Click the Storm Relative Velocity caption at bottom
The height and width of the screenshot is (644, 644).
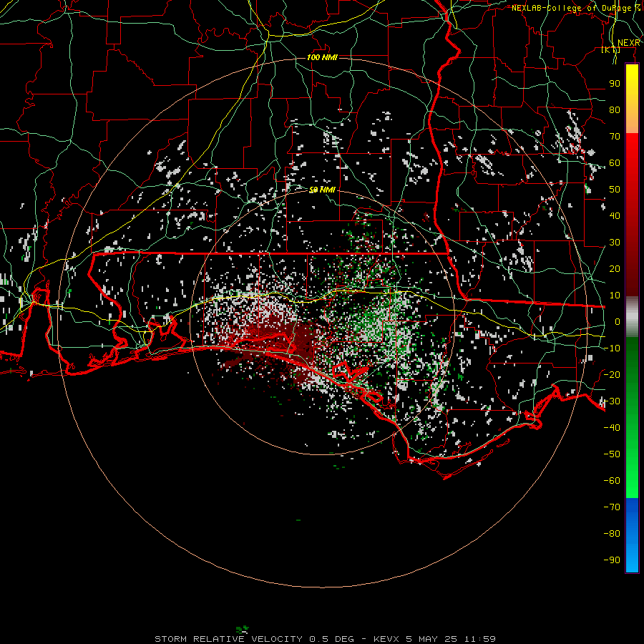pos(325,639)
